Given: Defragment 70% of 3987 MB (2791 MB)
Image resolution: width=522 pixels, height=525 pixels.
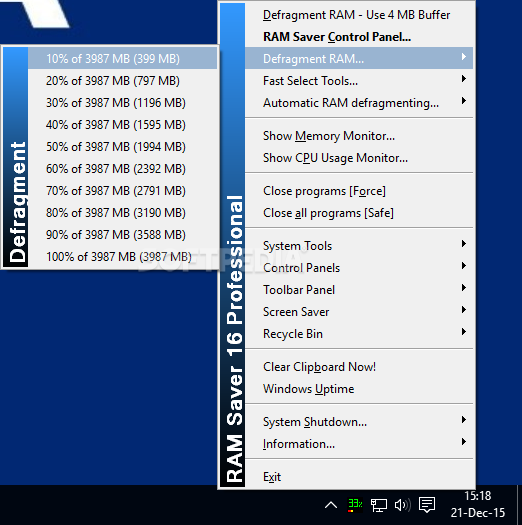Looking at the screenshot, I should pyautogui.click(x=123, y=191).
